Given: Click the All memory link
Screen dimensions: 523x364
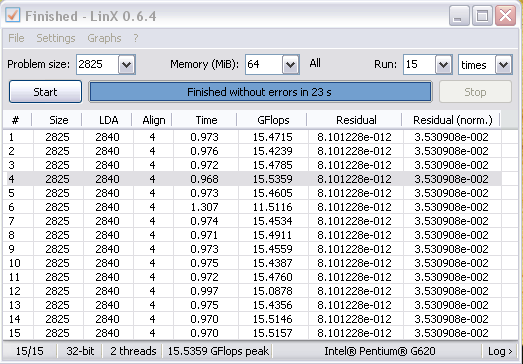Looking at the screenshot, I should [315, 63].
